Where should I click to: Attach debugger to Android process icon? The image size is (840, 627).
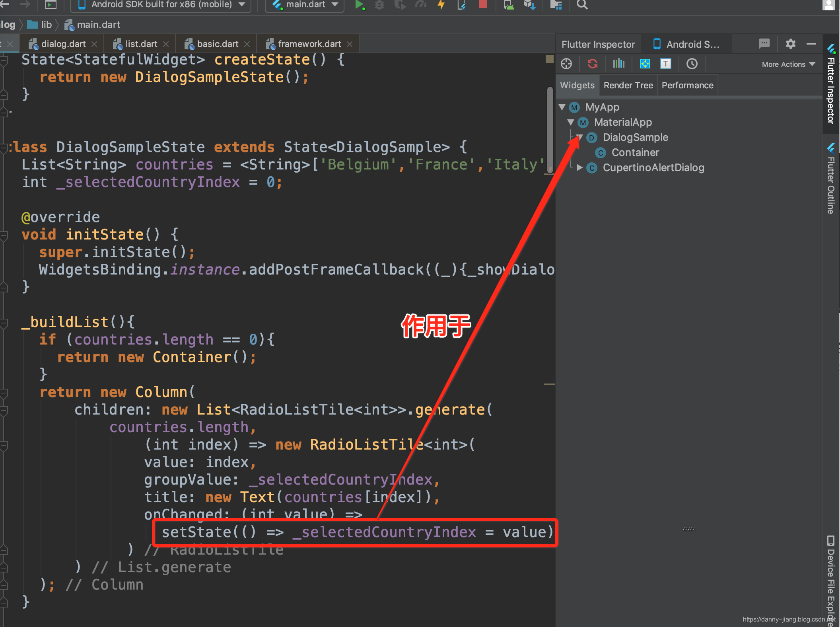(x=462, y=5)
